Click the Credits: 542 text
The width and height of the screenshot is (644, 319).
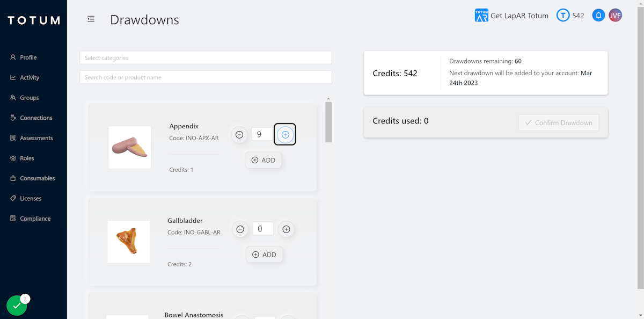pyautogui.click(x=395, y=73)
